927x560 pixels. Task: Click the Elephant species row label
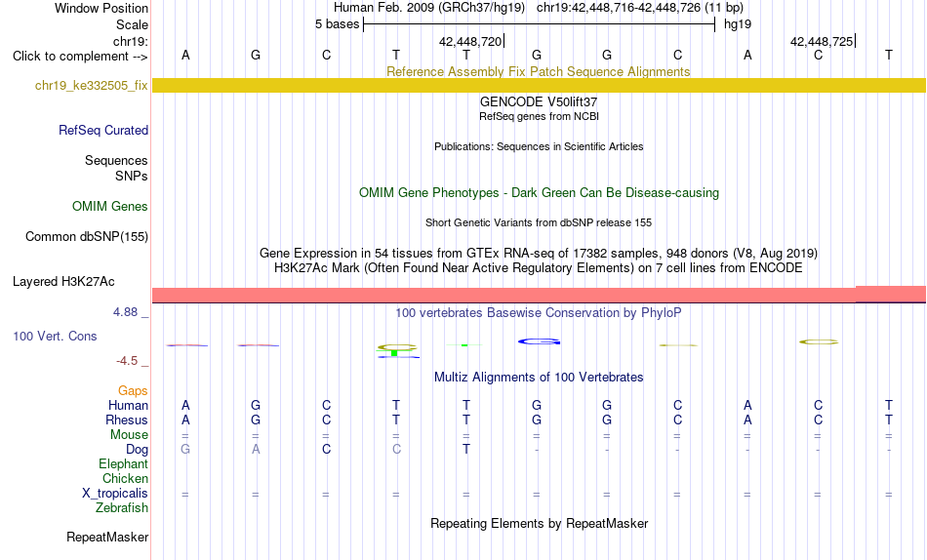(x=124, y=464)
